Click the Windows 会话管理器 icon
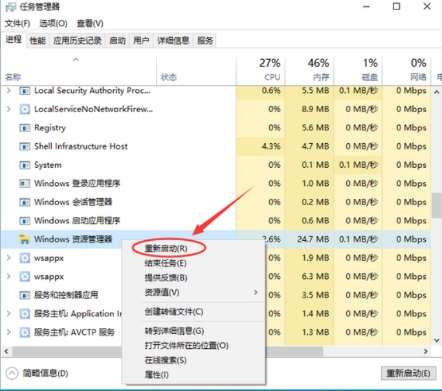Screen dimensions: 442x391 click(x=24, y=202)
